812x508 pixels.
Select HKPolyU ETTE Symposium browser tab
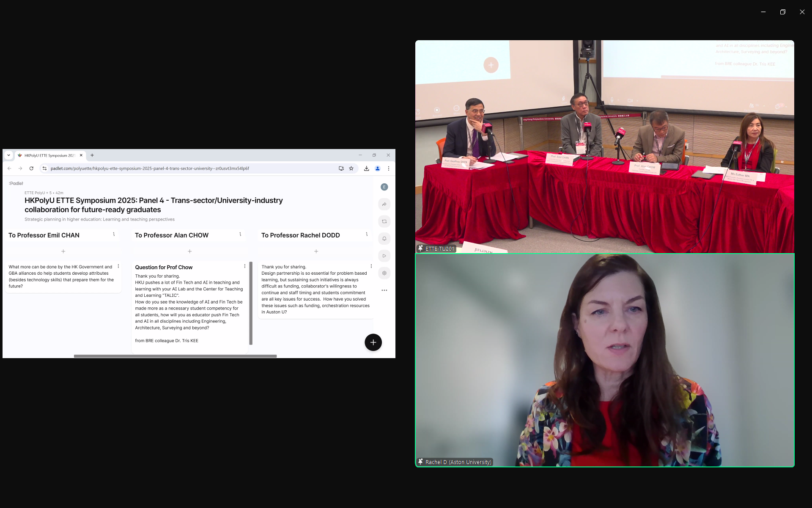[x=49, y=155]
